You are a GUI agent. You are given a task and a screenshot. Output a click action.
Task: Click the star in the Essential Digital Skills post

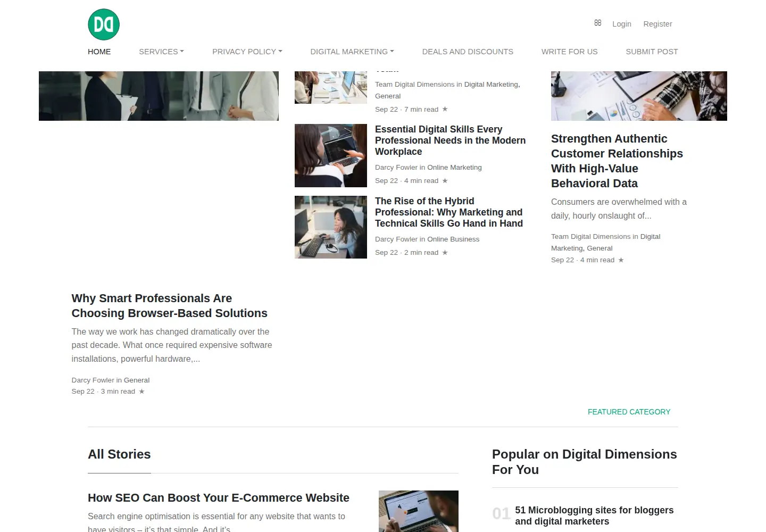[x=445, y=180]
